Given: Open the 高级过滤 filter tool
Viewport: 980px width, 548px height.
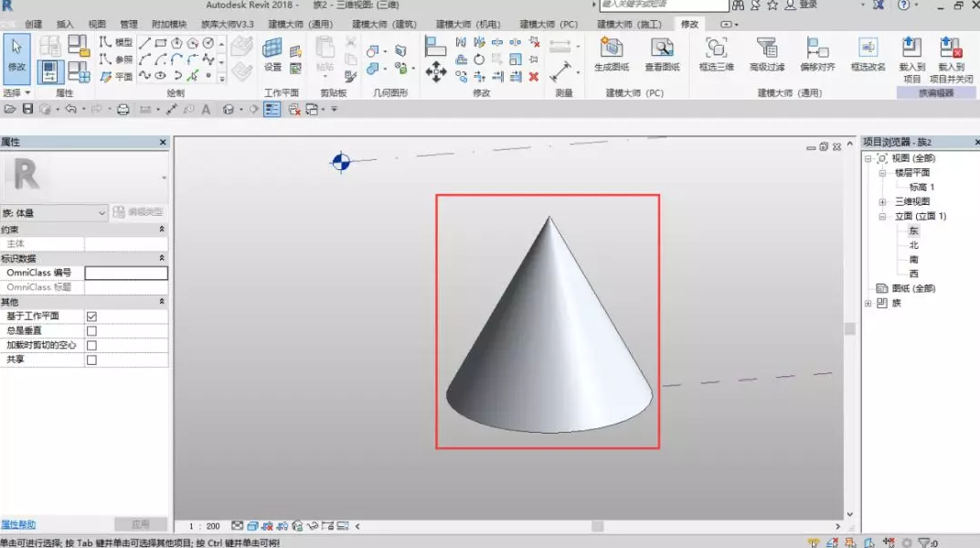Looking at the screenshot, I should pyautogui.click(x=767, y=48).
